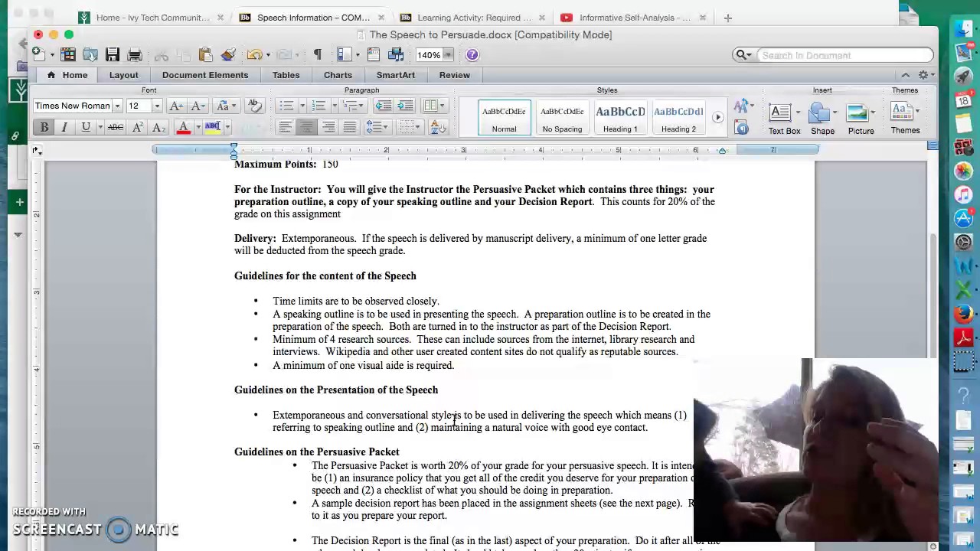Open line spacing options
Image resolution: width=980 pixels, height=551 pixels.
(x=377, y=127)
